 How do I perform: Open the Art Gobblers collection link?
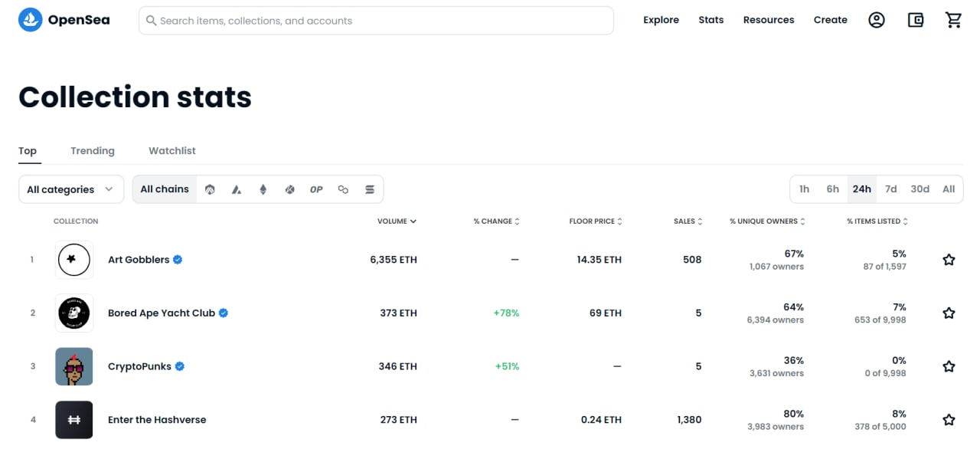[139, 260]
